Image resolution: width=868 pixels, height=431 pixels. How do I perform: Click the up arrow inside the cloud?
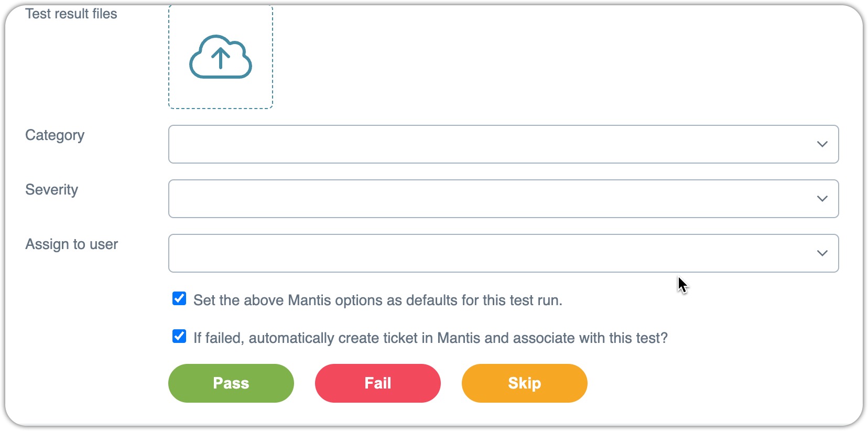[x=221, y=58]
